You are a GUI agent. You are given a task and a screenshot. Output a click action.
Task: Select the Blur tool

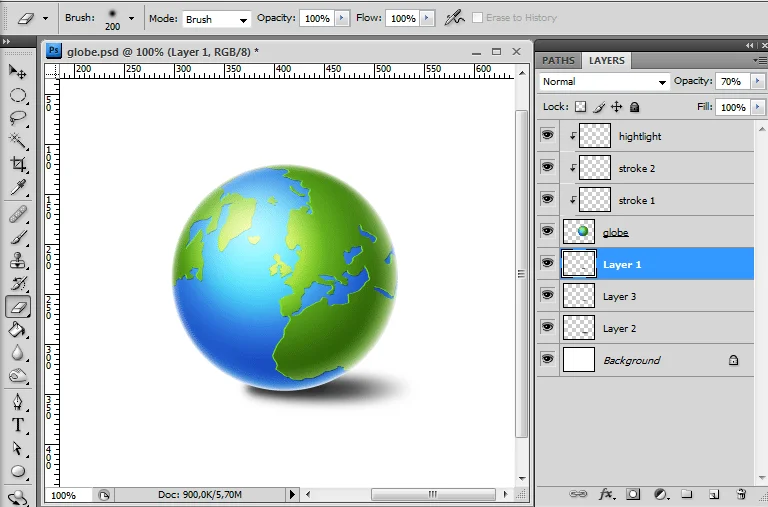[x=18, y=353]
